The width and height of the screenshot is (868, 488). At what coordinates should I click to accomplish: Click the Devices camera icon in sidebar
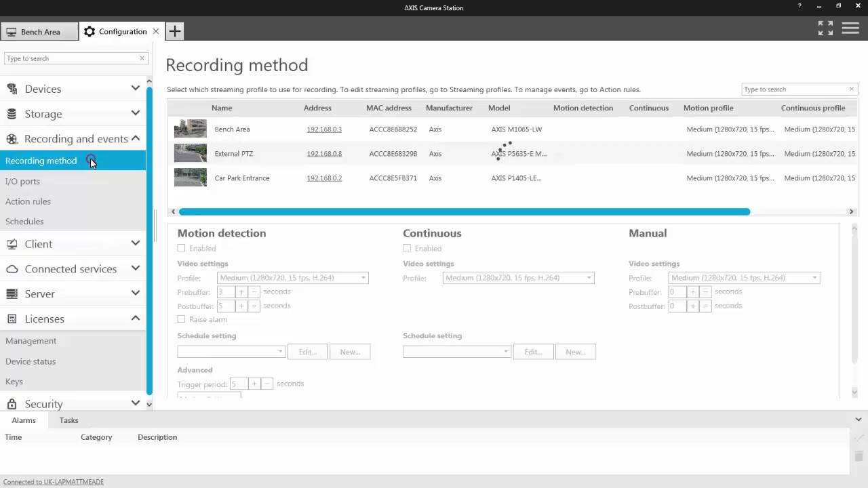tap(12, 89)
